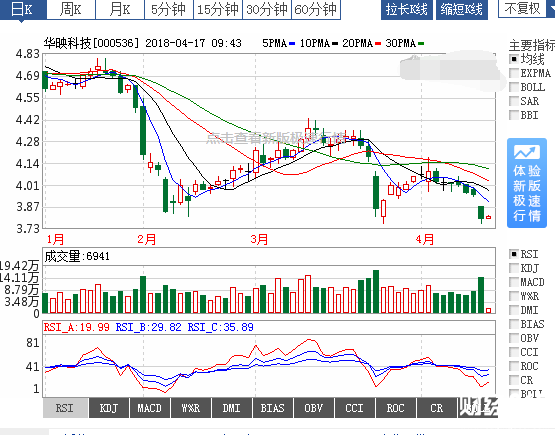Open the 15分钟 chart tab
This screenshot has width=555, height=435.
(218, 9)
